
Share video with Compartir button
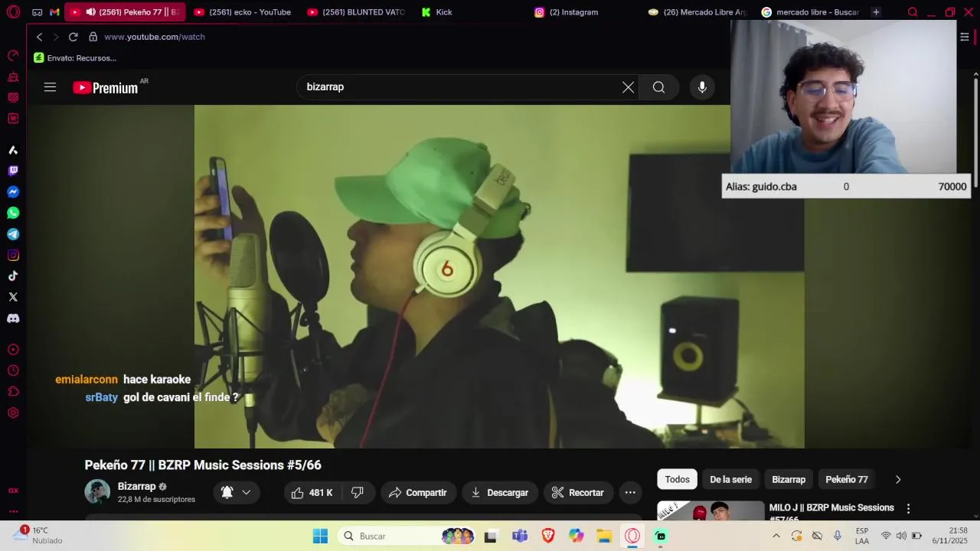click(418, 493)
